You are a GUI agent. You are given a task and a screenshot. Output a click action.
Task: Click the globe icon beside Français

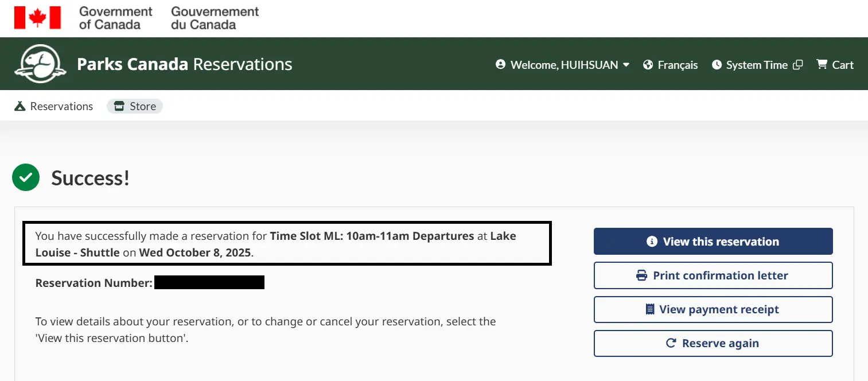648,65
